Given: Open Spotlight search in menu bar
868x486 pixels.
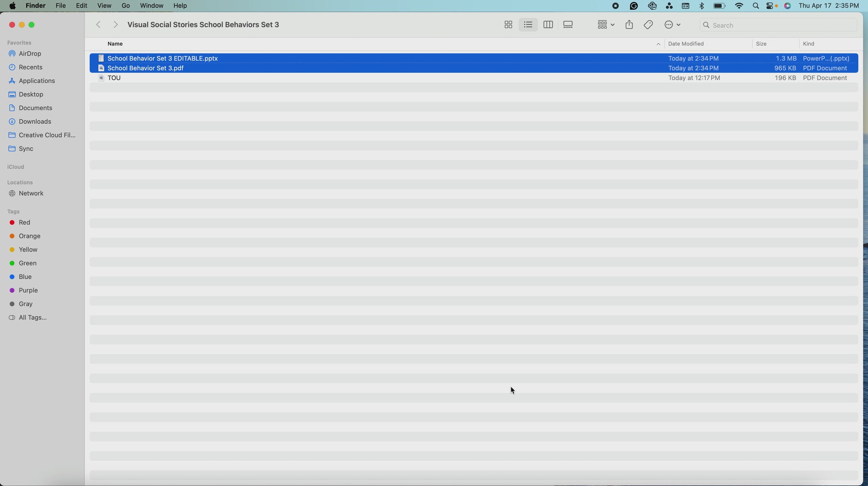Looking at the screenshot, I should click(756, 6).
